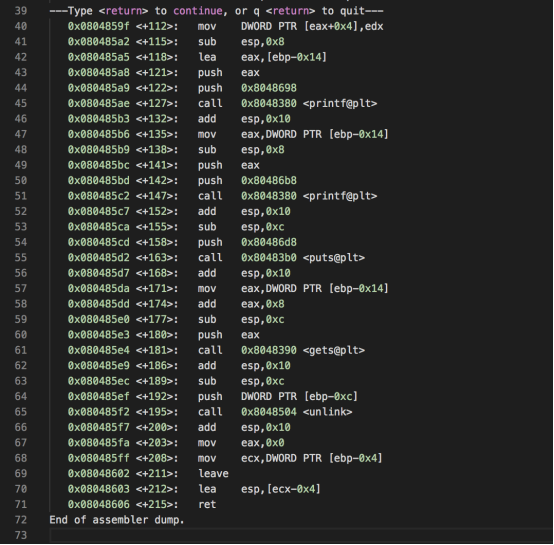Click line number 71 in the gutter
The height and width of the screenshot is (545, 554).
21,504
